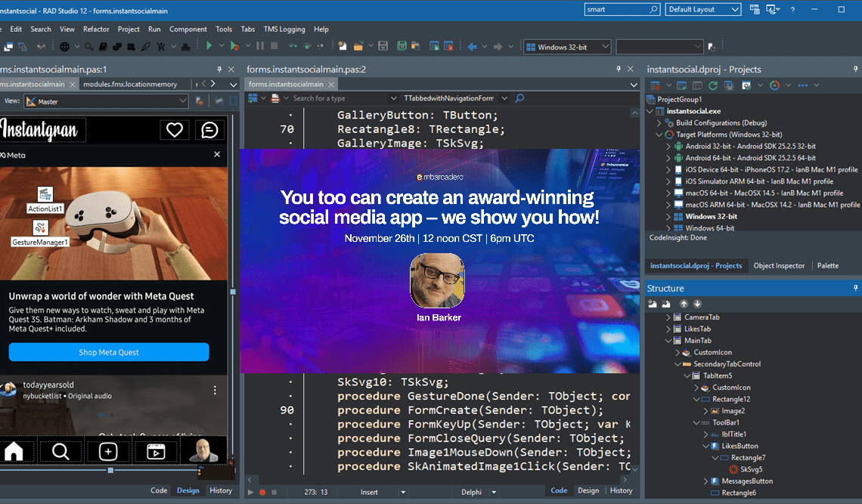The image size is (862, 504).
Task: Click the grey floppy disk Save icon
Action: (x=383, y=46)
